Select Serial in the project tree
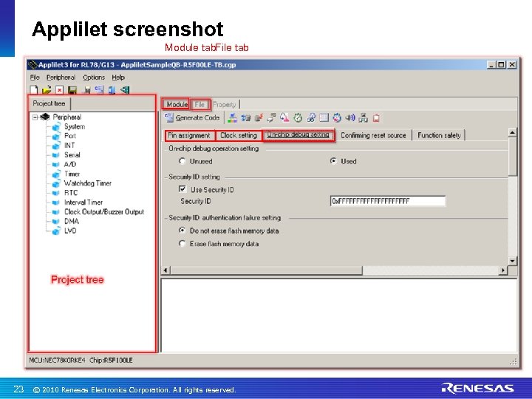532x399 pixels. tap(72, 154)
